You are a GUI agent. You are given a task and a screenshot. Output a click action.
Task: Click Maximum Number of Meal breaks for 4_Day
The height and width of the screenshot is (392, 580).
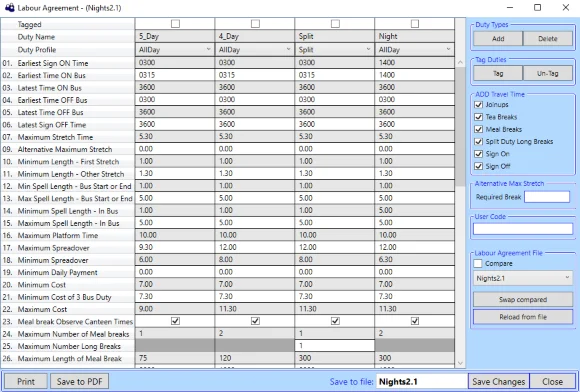click(255, 334)
